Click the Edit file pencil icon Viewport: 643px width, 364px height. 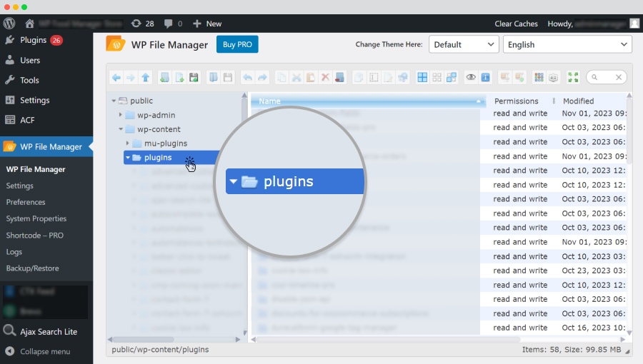coord(388,77)
